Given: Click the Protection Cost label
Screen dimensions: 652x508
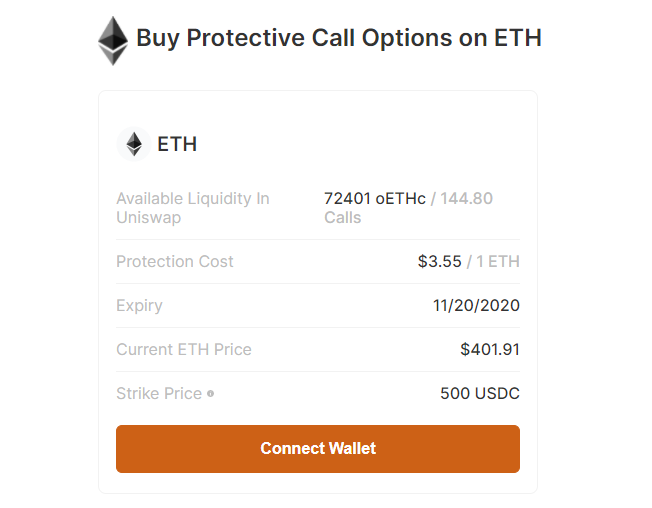Looking at the screenshot, I should click(x=175, y=261).
